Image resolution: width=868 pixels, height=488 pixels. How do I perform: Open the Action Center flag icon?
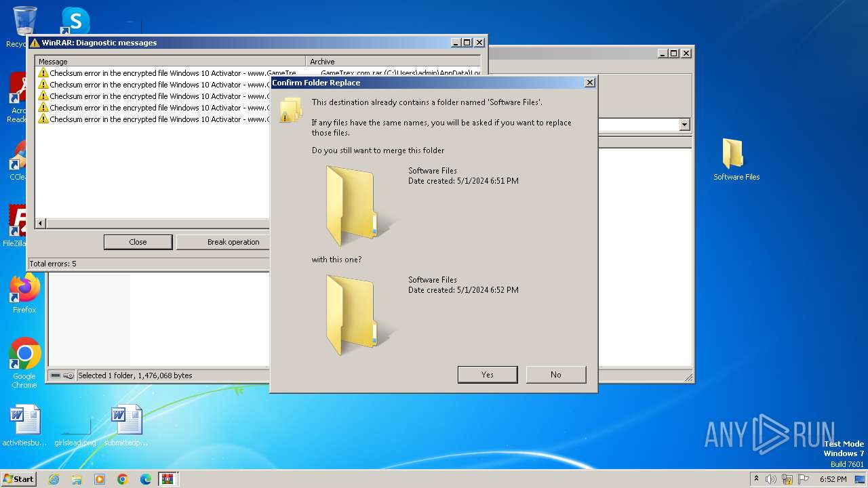(x=804, y=479)
